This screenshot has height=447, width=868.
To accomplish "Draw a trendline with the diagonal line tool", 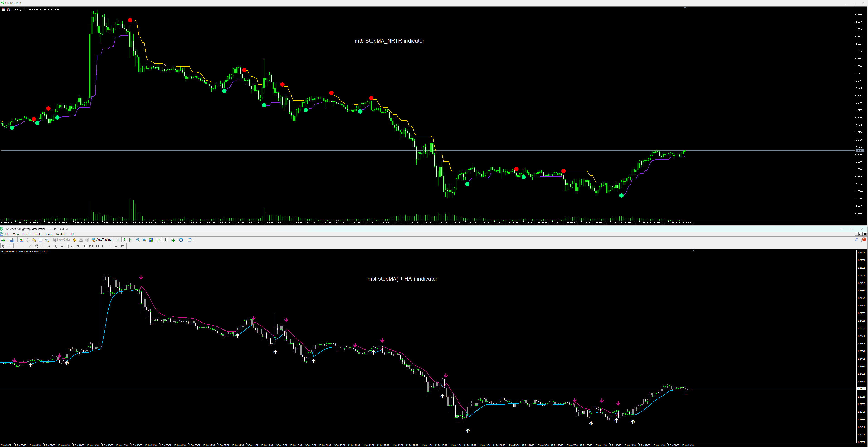I will 30,246.
